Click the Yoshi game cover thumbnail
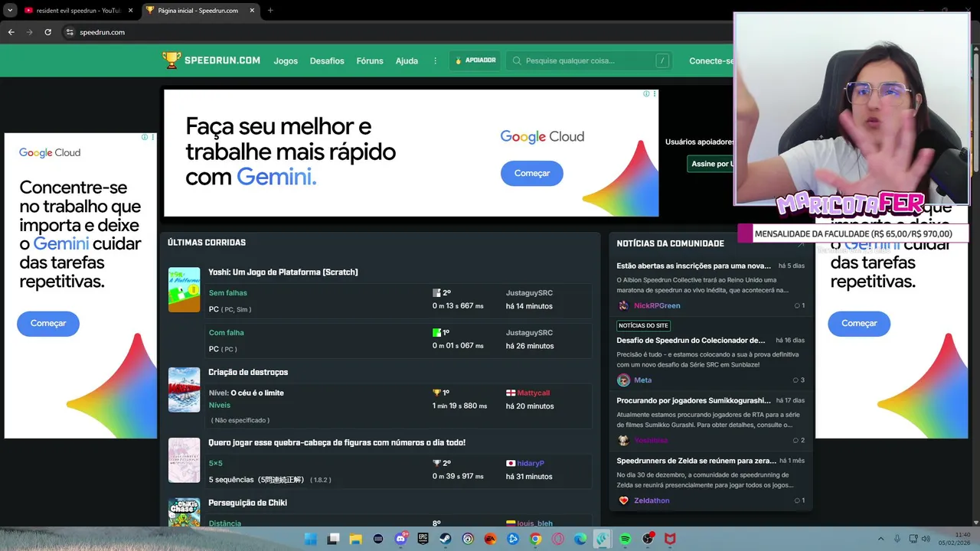Screen dimensions: 980x551 pyautogui.click(x=184, y=289)
